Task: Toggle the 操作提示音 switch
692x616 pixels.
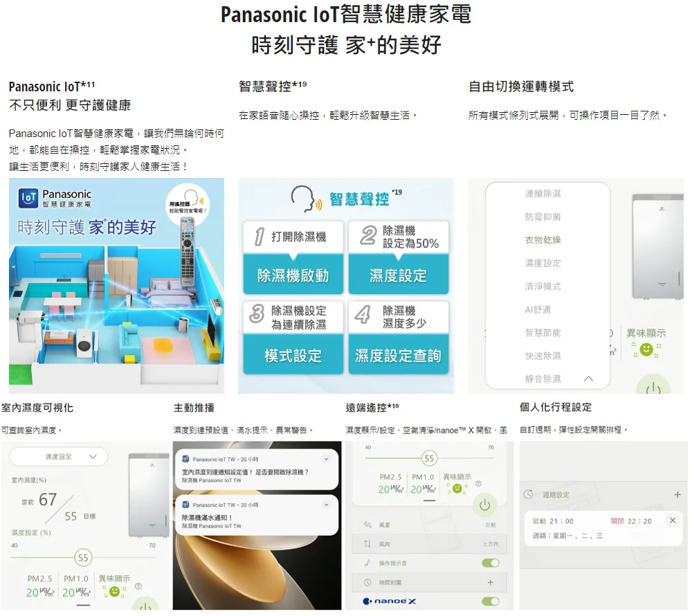Action: pos(491,563)
